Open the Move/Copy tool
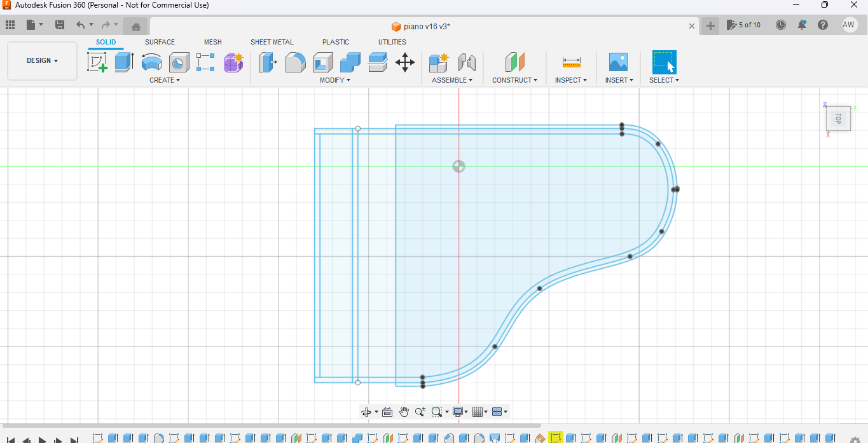Image resolution: width=868 pixels, height=443 pixels. coord(405,62)
